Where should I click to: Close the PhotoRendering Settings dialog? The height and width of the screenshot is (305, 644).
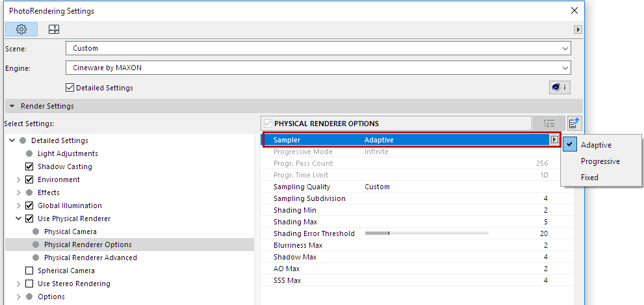574,10
